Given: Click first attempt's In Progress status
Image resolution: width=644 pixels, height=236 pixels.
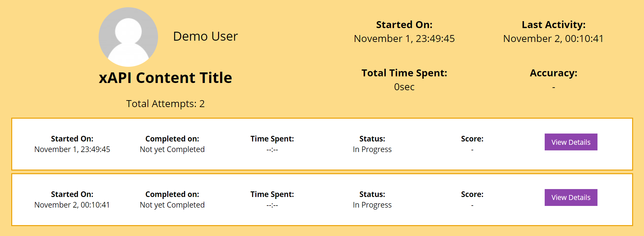Looking at the screenshot, I should point(372,149).
